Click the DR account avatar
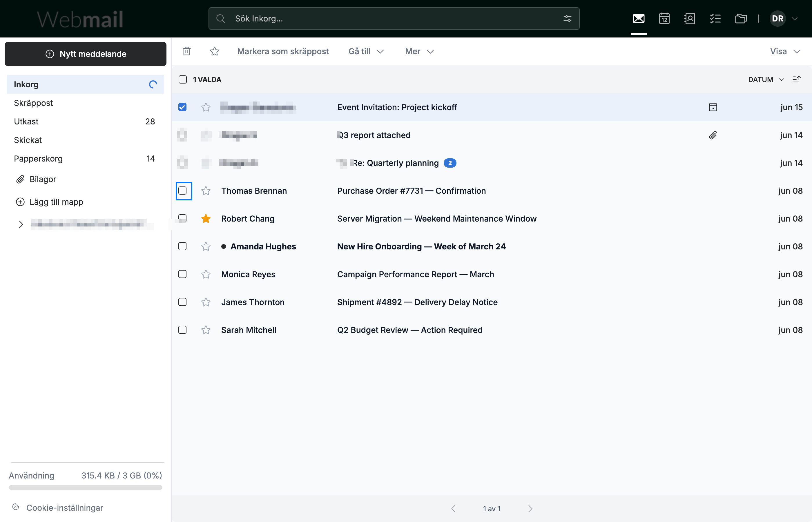 pyautogui.click(x=777, y=19)
